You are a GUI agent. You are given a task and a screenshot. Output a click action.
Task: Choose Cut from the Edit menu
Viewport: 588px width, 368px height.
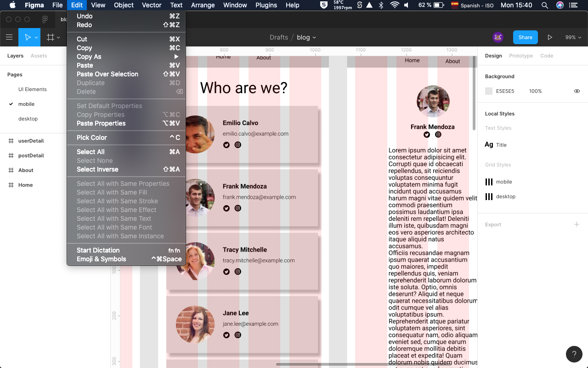click(x=126, y=39)
